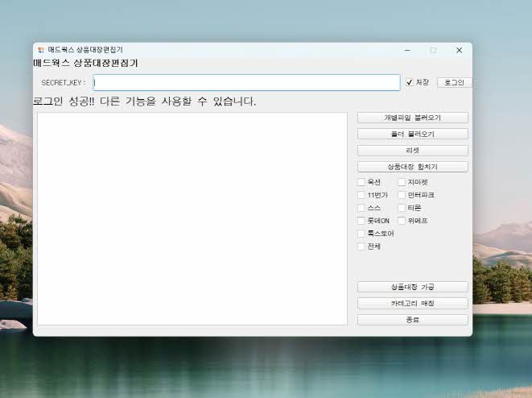This screenshot has width=532, height=398.
Task: Click the app icon in title bar
Action: tap(41, 50)
